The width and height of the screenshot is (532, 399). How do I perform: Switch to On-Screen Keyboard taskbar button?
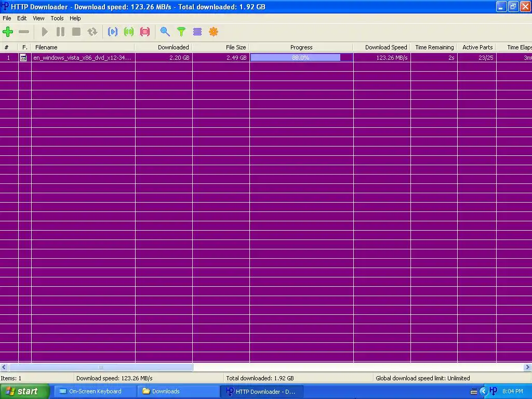[x=96, y=391]
